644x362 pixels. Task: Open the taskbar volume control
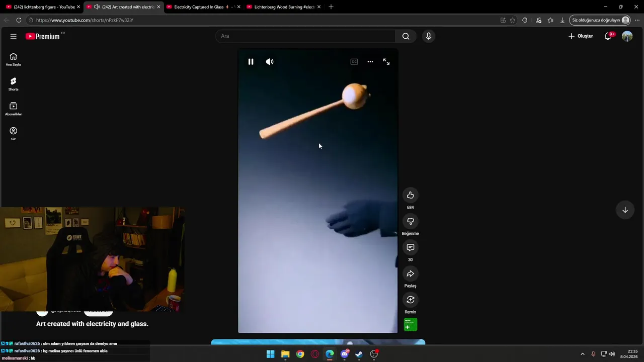612,354
